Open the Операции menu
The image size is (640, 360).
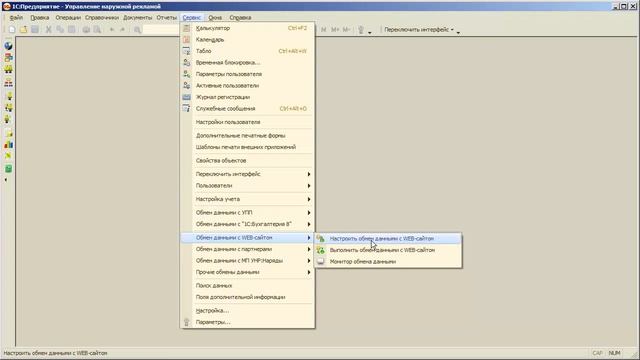coord(68,18)
